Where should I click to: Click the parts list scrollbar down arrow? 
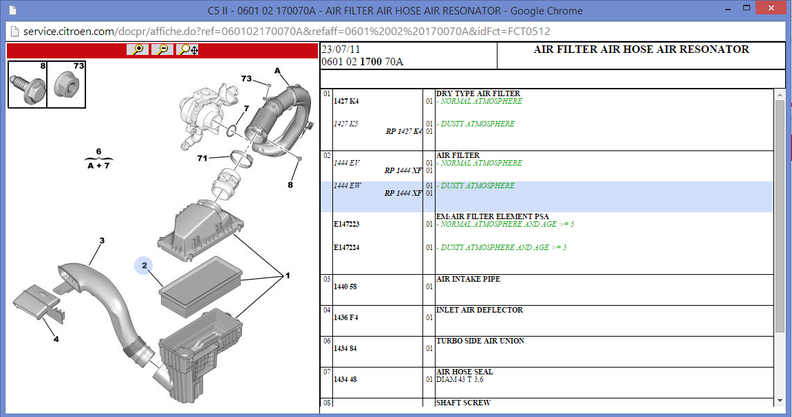(780, 401)
